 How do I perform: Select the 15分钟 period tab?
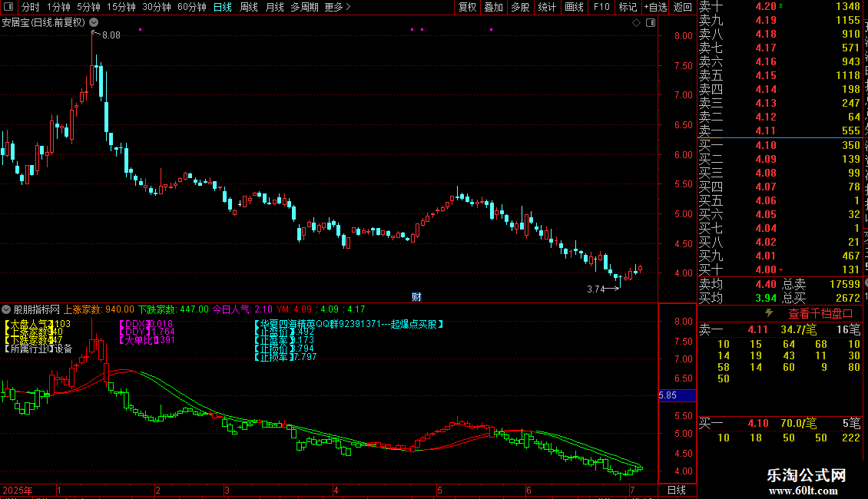point(121,7)
